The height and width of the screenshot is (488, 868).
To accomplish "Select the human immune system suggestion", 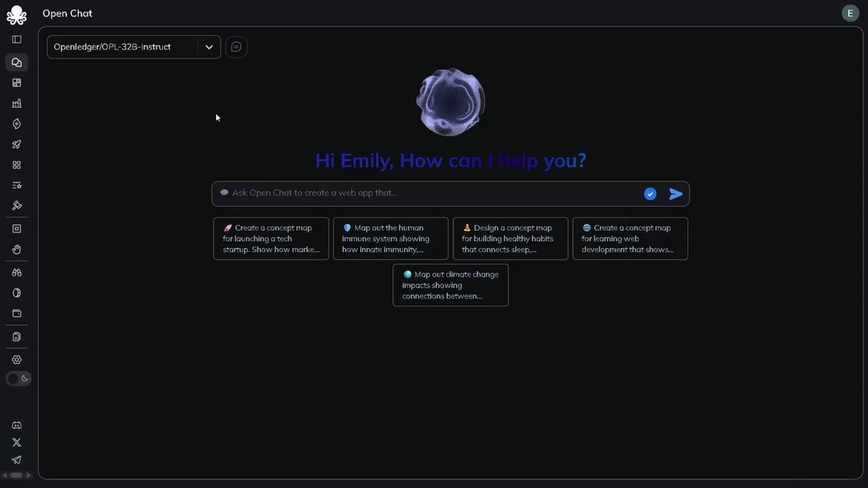I will pos(391,239).
